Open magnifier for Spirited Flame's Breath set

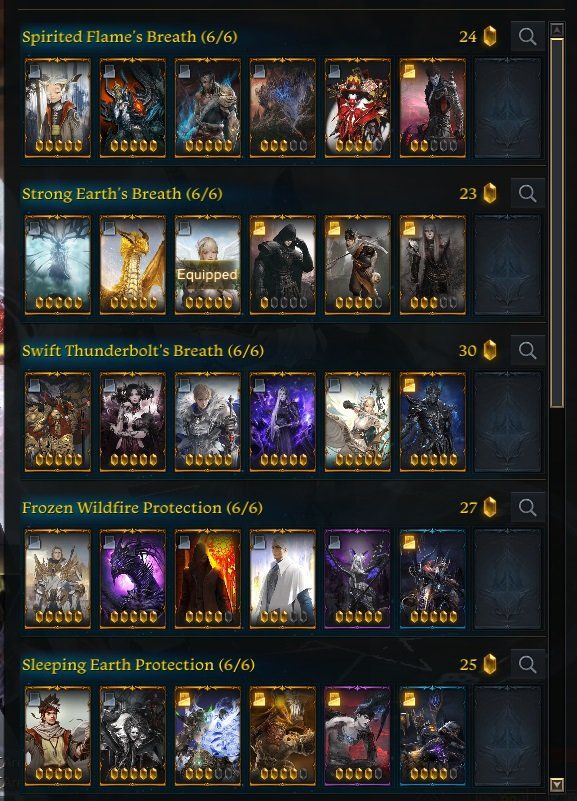pos(527,37)
